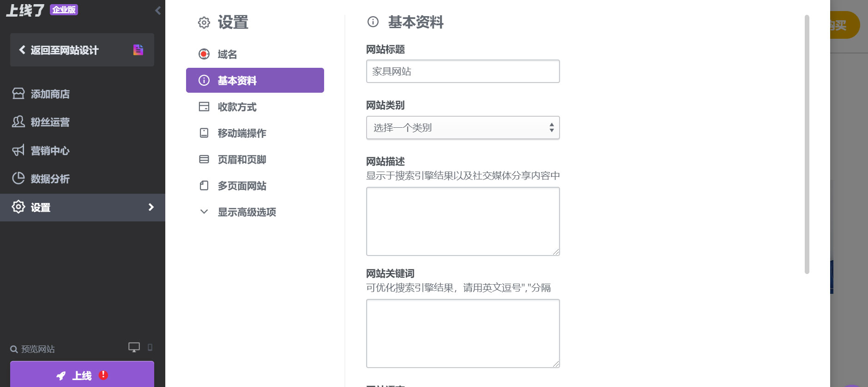Click the settings panel vertical scrollbar
This screenshot has height=387, width=868.
[807, 144]
